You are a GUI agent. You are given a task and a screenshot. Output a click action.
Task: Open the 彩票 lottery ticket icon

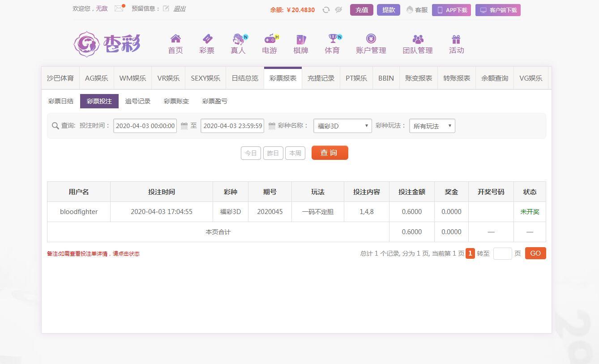tap(207, 39)
